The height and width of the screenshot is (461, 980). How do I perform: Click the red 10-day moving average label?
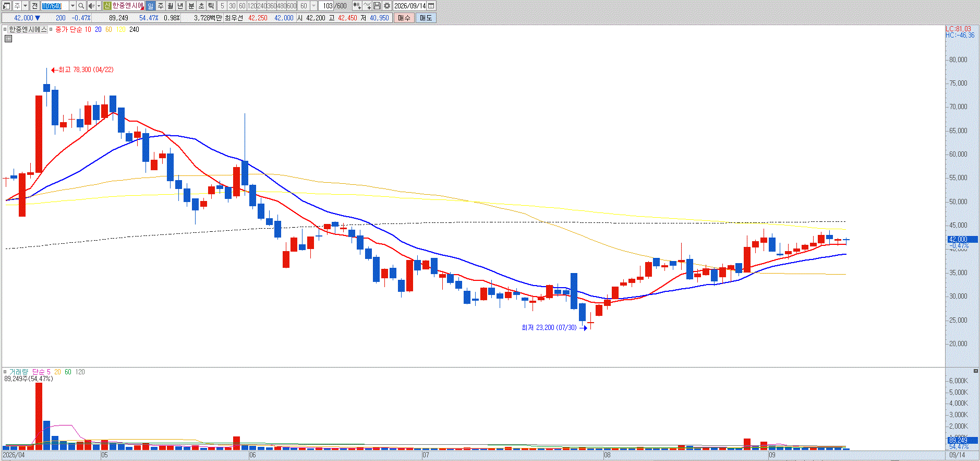pos(88,30)
